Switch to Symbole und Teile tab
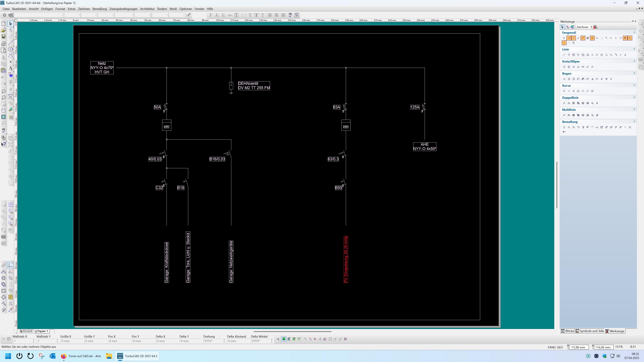This screenshot has height=362, width=644. pyautogui.click(x=589, y=331)
